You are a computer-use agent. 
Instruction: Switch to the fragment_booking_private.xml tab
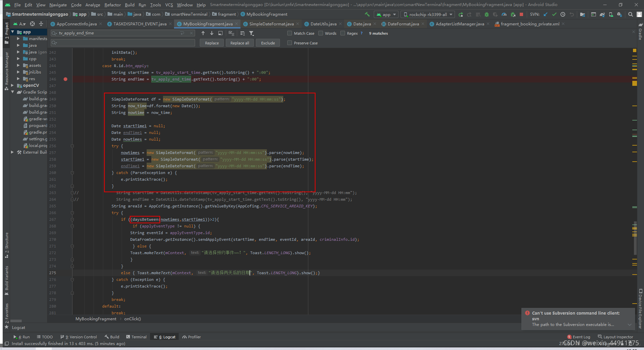pos(530,24)
